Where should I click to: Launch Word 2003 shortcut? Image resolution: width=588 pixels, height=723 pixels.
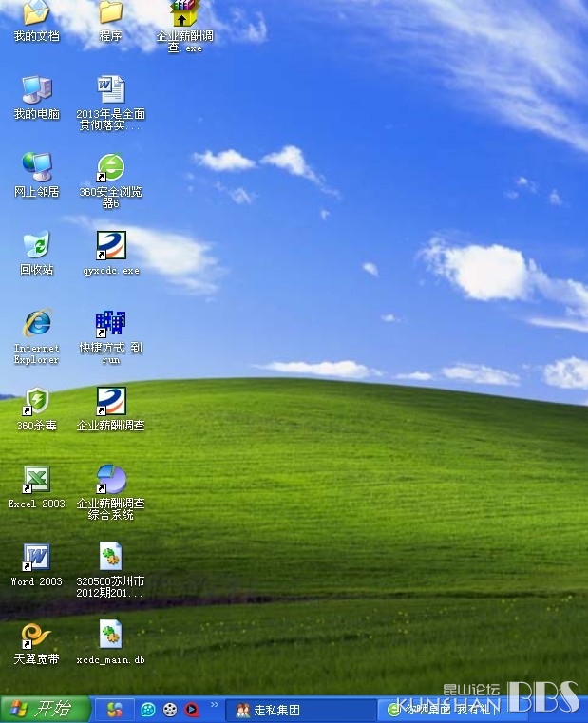(x=36, y=558)
